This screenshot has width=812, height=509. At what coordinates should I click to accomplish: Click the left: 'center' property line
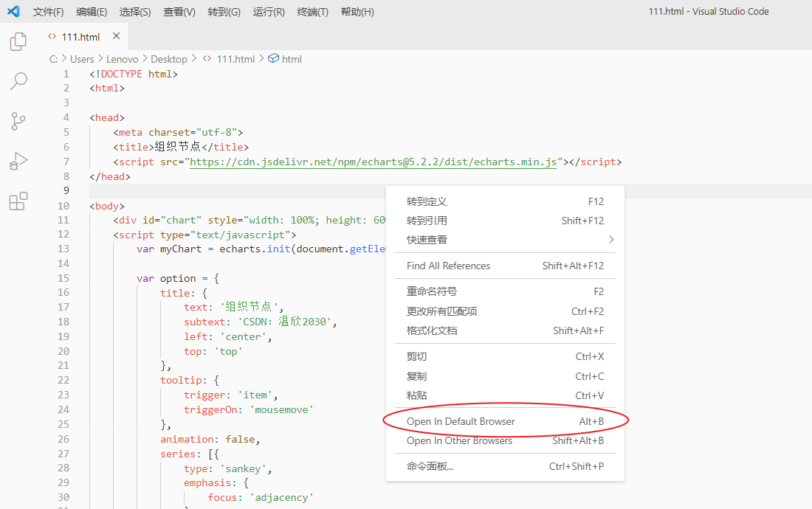pyautogui.click(x=227, y=336)
